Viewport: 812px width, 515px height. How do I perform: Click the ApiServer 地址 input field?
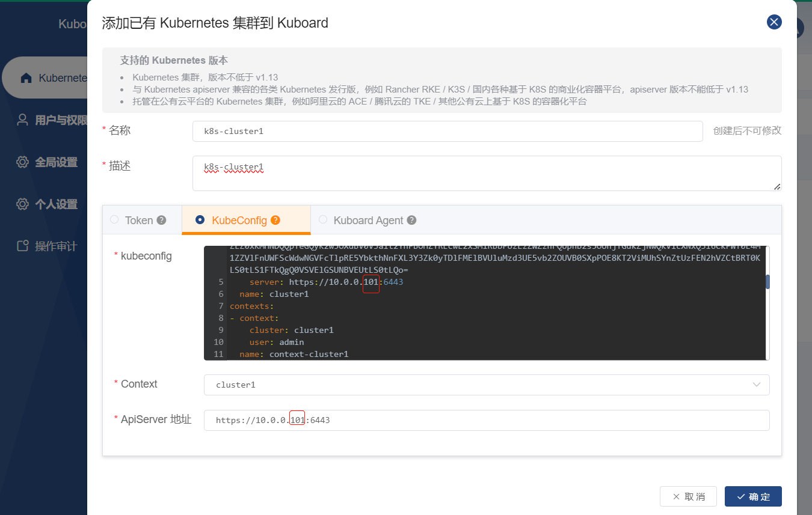[x=487, y=420]
